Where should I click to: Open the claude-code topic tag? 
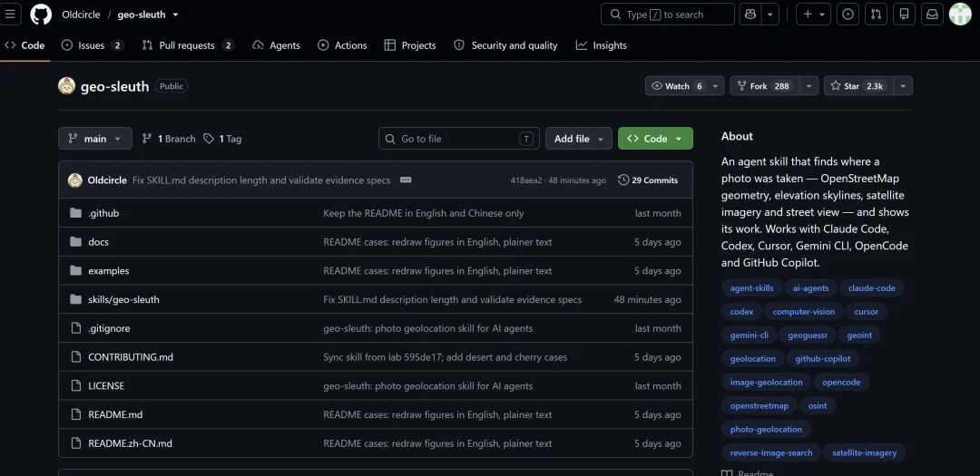coord(871,288)
